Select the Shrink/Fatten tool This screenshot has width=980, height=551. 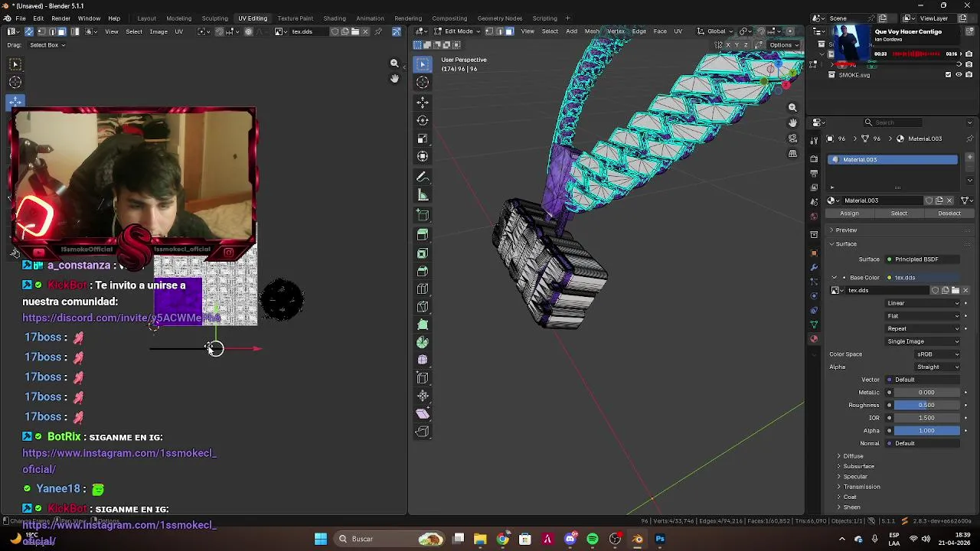(423, 396)
